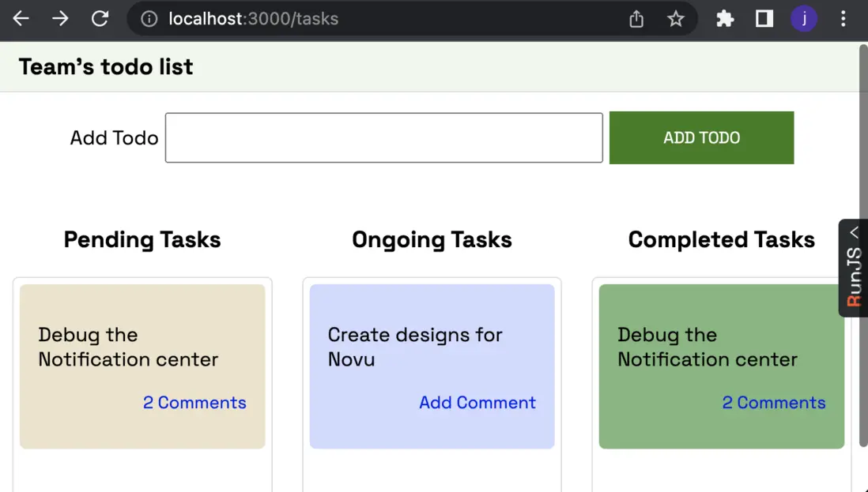Select the Create designs for Novu card
The width and height of the screenshot is (868, 492).
pyautogui.click(x=432, y=347)
